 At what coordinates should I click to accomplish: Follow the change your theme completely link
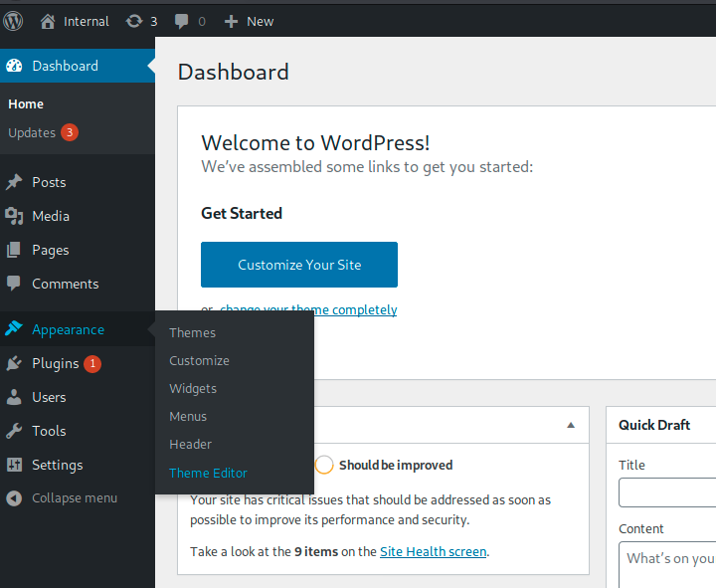click(x=308, y=309)
